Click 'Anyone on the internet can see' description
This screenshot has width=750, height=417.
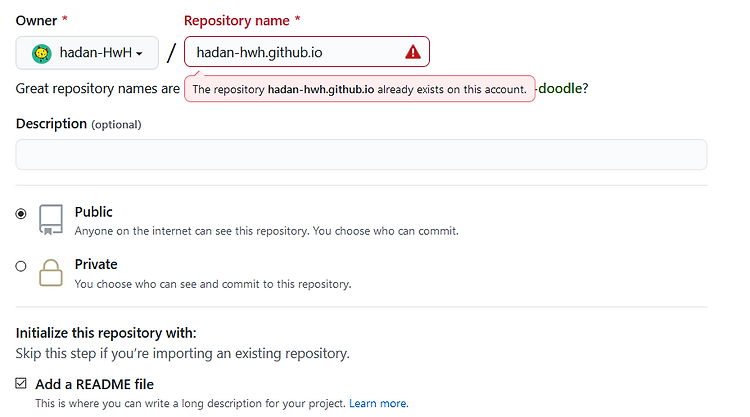[266, 231]
